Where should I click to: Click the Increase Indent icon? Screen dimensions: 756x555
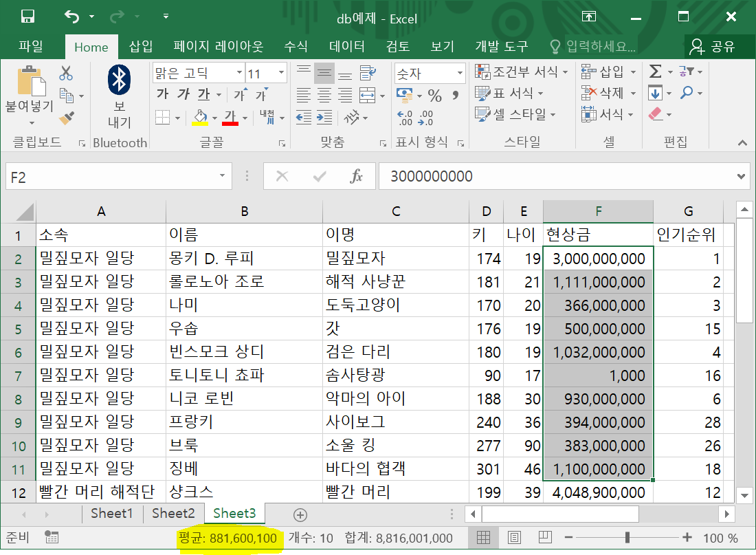[x=324, y=118]
